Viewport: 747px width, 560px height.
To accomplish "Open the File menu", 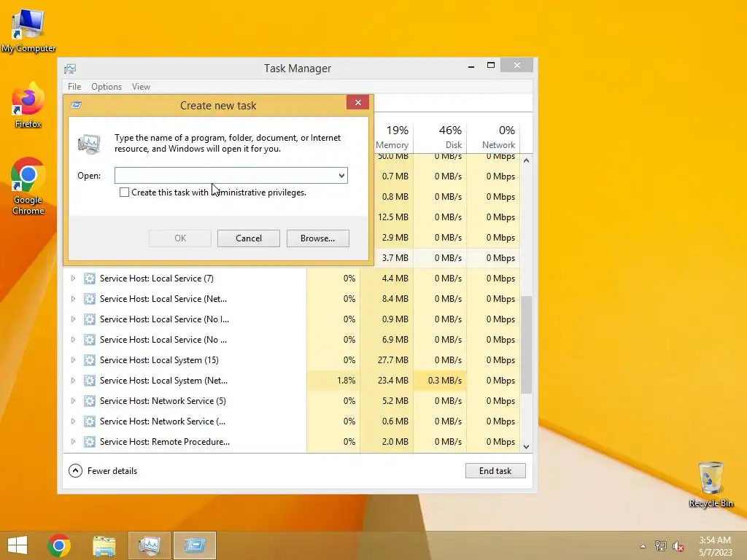I will [x=74, y=87].
